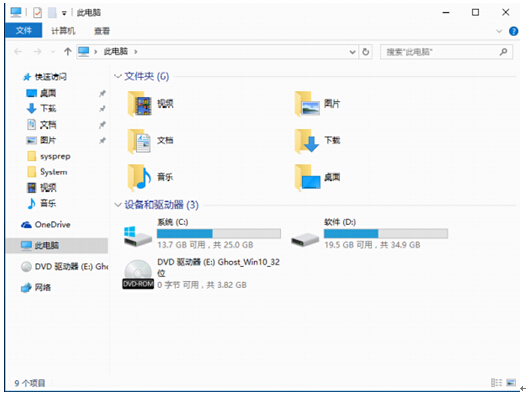Screen dimensions: 526x395
Task: Select the 下载 folder icon
Action: tap(307, 141)
